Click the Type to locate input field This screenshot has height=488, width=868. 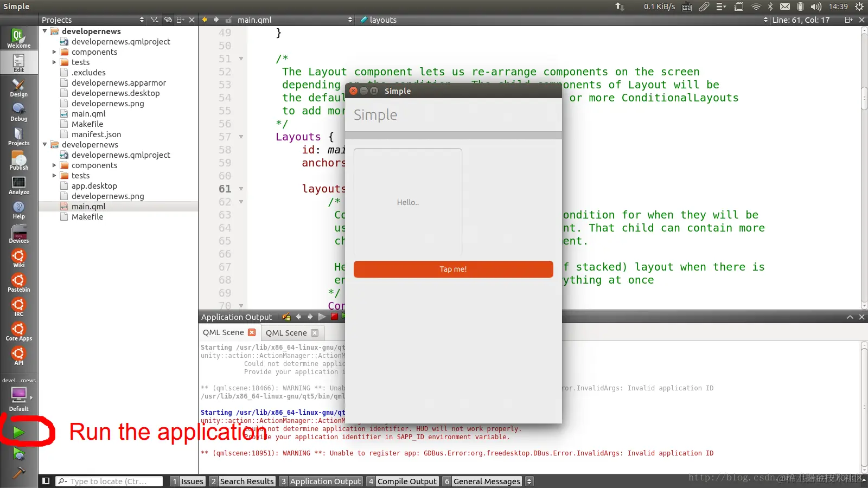click(109, 481)
